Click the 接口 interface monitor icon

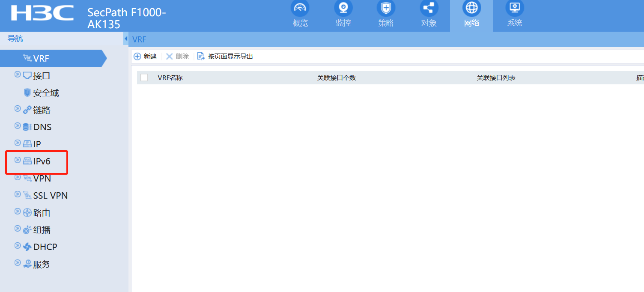(27, 75)
